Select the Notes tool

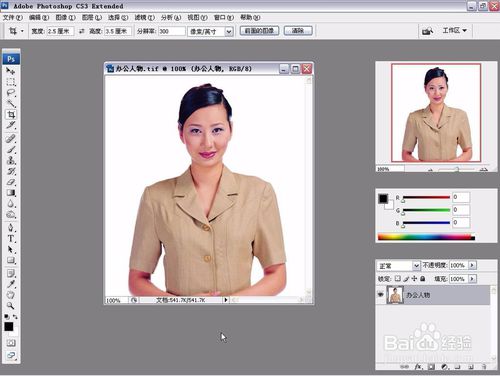[x=11, y=273]
